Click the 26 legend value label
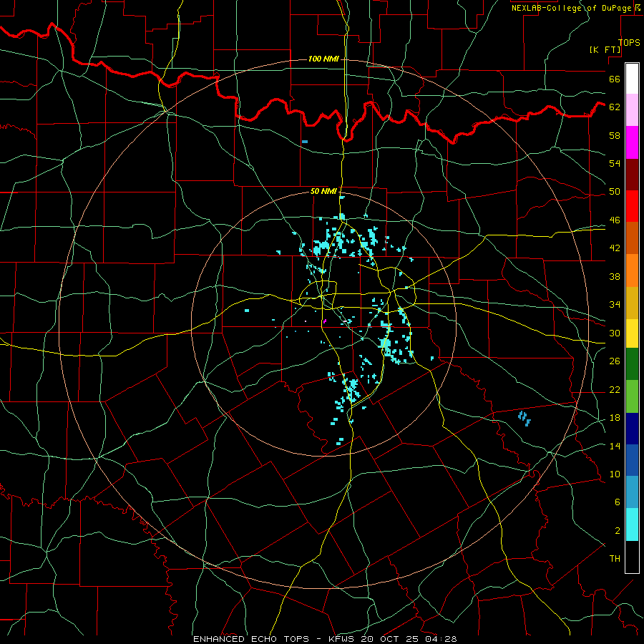Viewport: 644px width, 644px height. click(x=615, y=361)
